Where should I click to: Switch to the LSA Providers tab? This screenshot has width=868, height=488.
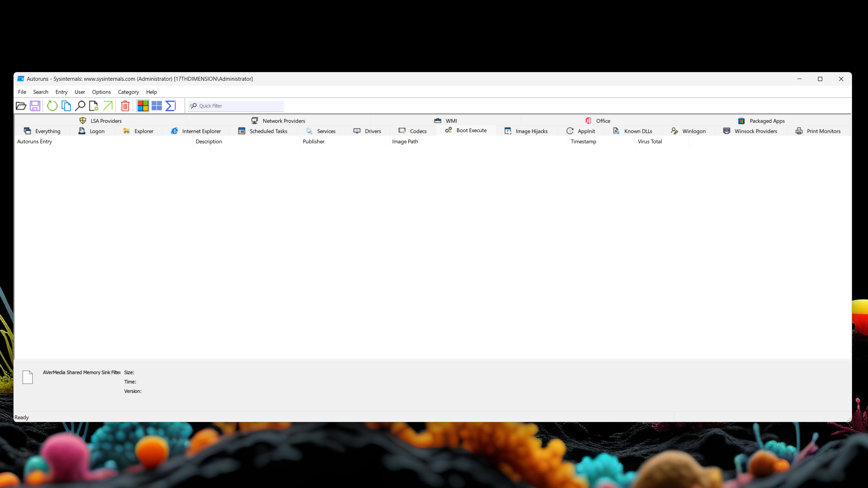[100, 121]
